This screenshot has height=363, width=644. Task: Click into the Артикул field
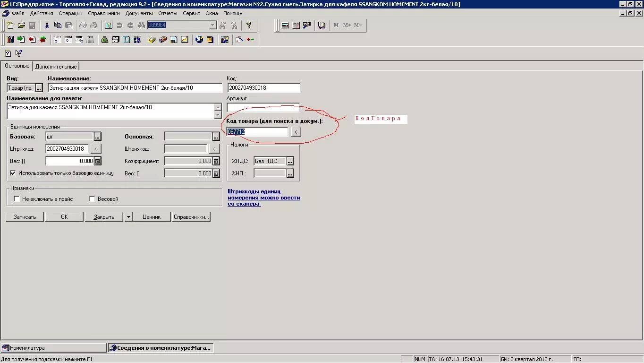click(263, 108)
